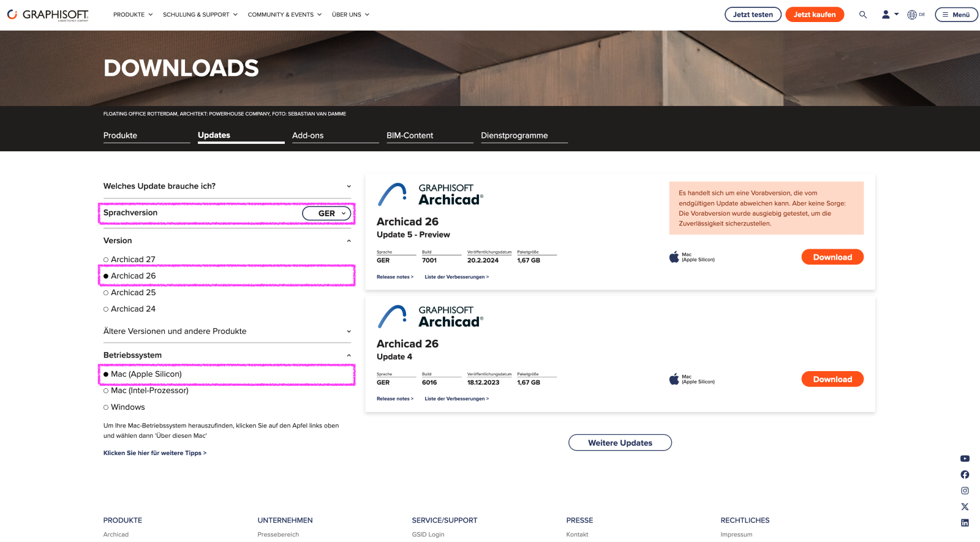The height and width of the screenshot is (542, 980).
Task: Collapse the Version section
Action: [x=227, y=241]
